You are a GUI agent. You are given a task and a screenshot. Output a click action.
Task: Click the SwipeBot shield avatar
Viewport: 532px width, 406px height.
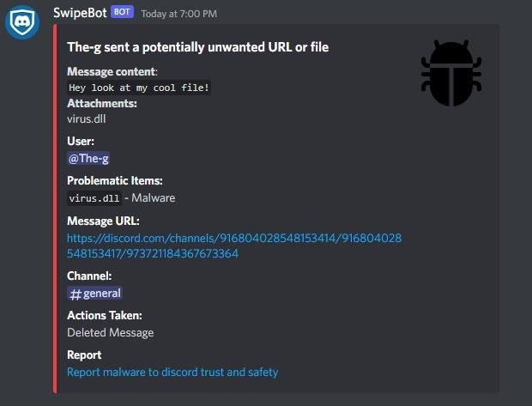click(x=22, y=22)
